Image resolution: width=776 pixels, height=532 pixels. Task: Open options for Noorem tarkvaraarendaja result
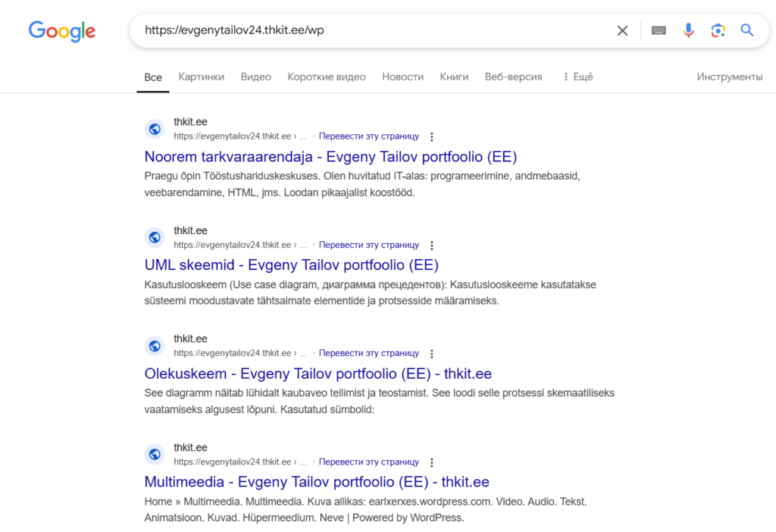pyautogui.click(x=432, y=137)
